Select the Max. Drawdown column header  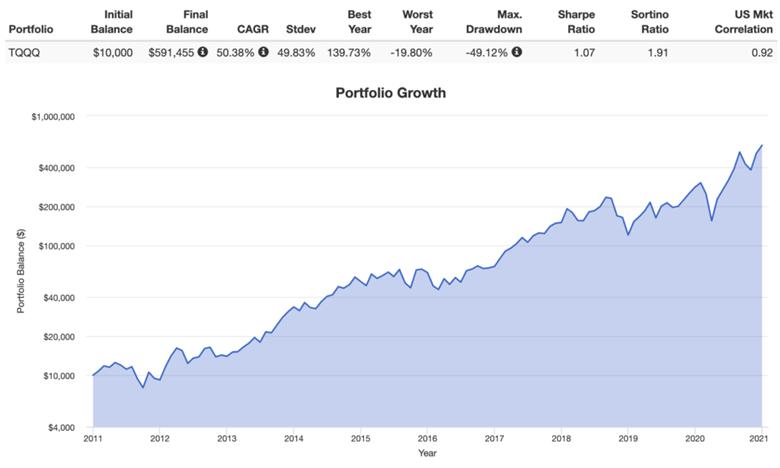[x=494, y=22]
